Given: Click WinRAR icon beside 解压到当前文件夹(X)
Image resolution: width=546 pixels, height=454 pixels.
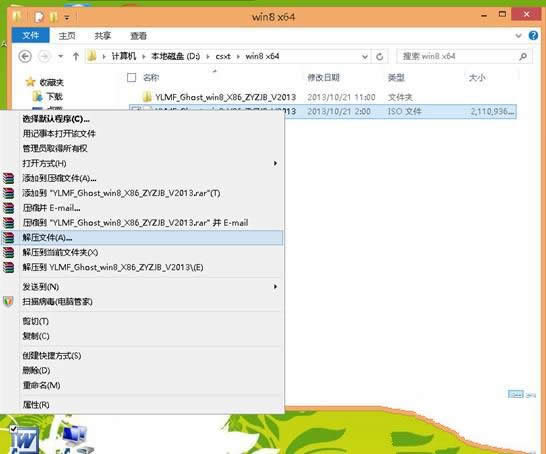Looking at the screenshot, I should (x=8, y=252).
